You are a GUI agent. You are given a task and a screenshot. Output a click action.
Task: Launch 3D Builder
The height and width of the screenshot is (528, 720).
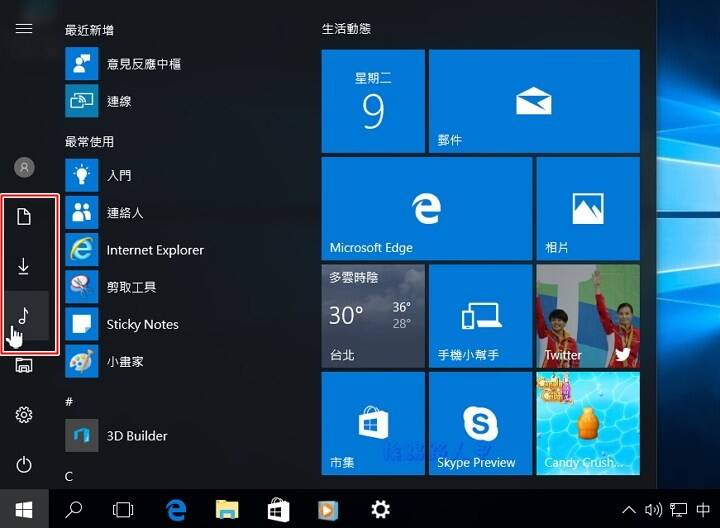(x=117, y=435)
